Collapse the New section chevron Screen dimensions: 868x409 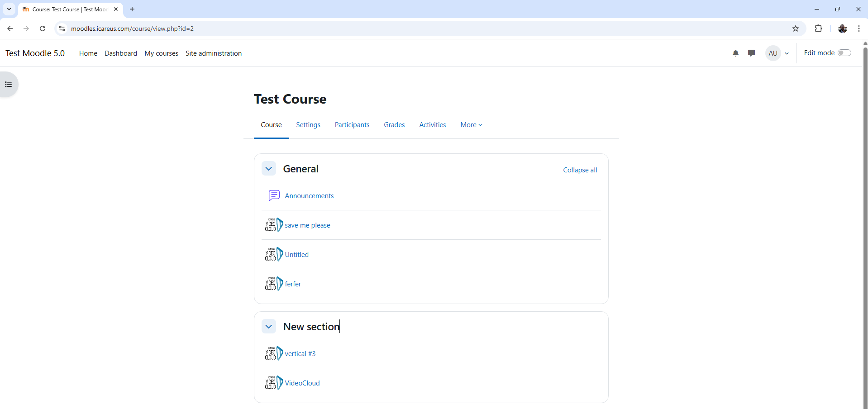pyautogui.click(x=269, y=326)
